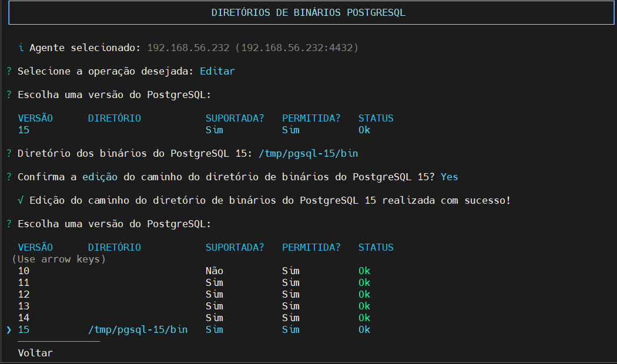Click the green Ok status of version 14

click(364, 318)
